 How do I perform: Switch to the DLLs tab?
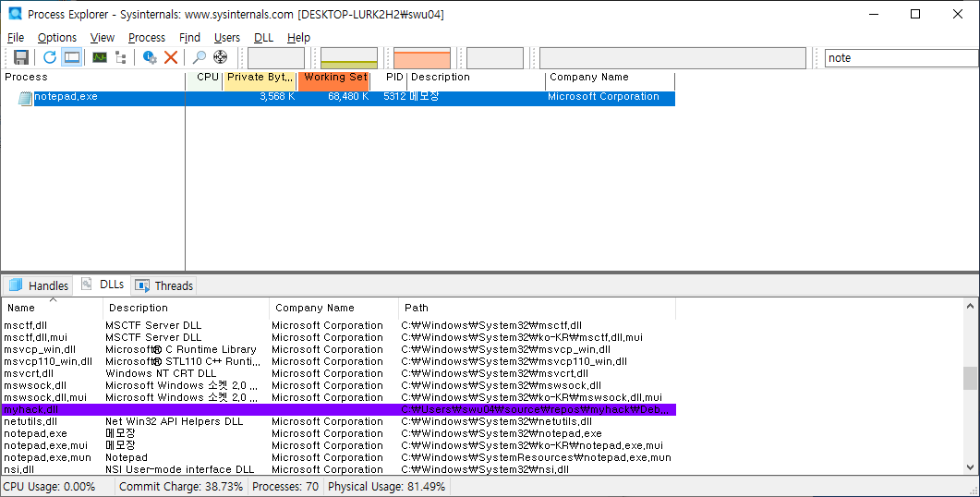tap(103, 285)
